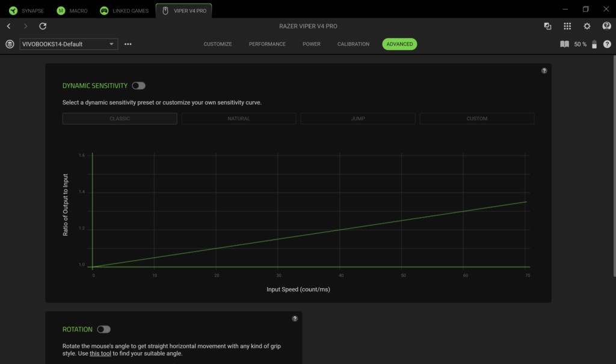Go to the Performance section

(x=267, y=44)
